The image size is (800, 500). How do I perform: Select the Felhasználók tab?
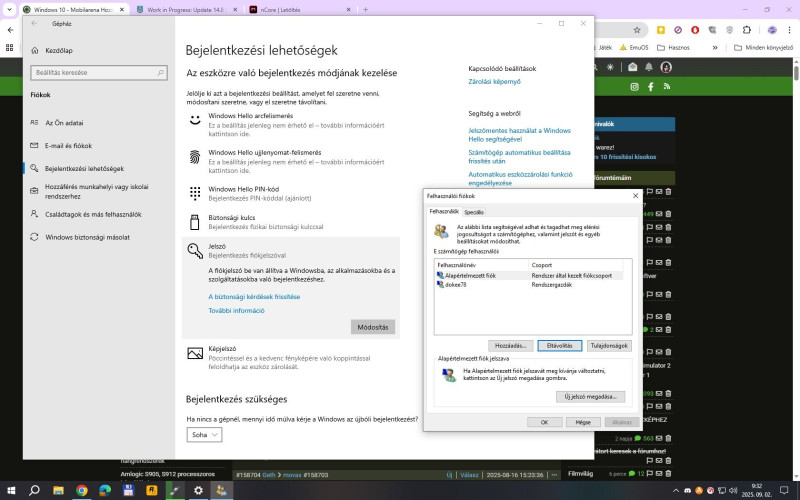point(444,211)
